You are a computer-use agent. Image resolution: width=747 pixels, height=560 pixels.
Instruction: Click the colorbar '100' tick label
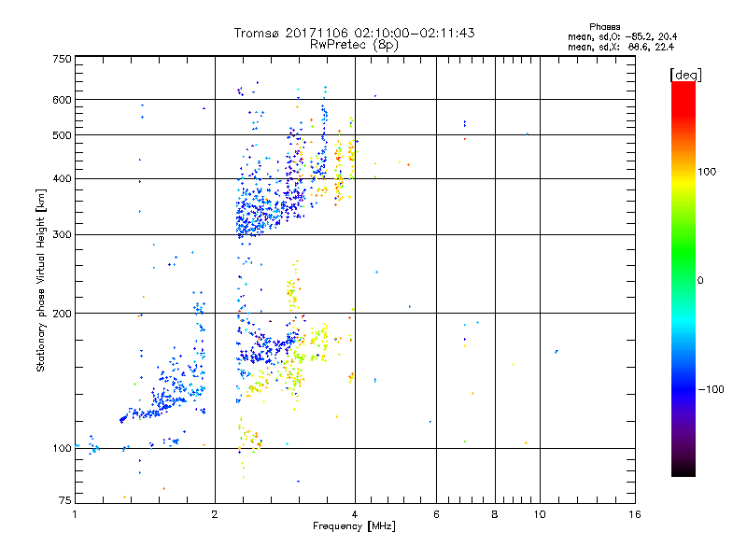coord(707,172)
